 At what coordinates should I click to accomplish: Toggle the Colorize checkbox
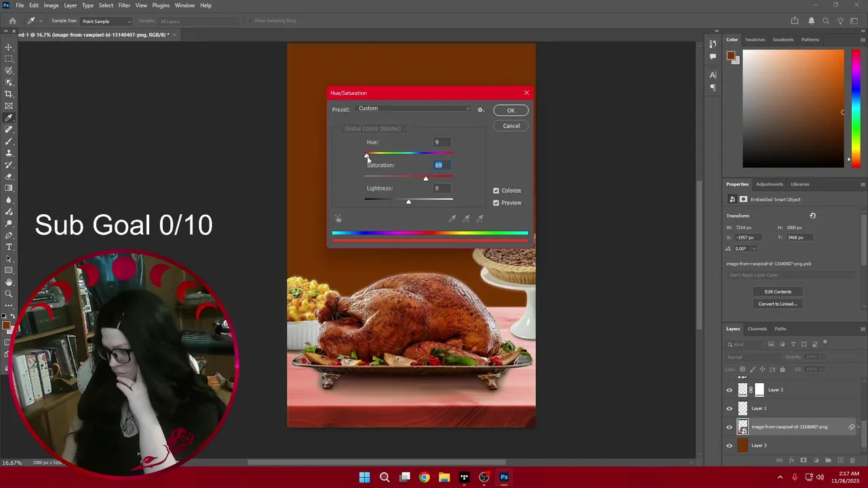496,191
